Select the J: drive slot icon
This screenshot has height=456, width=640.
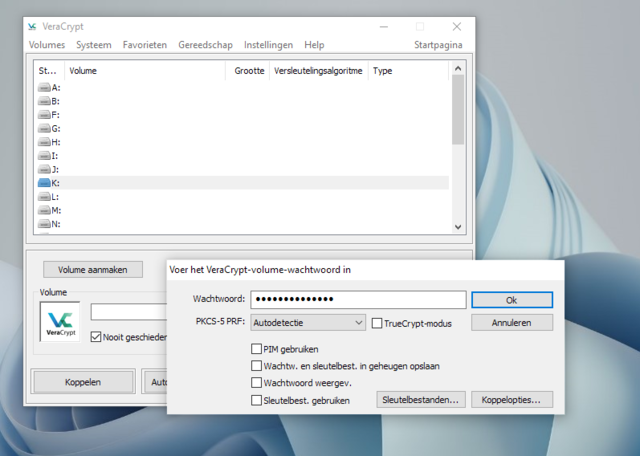(x=44, y=169)
